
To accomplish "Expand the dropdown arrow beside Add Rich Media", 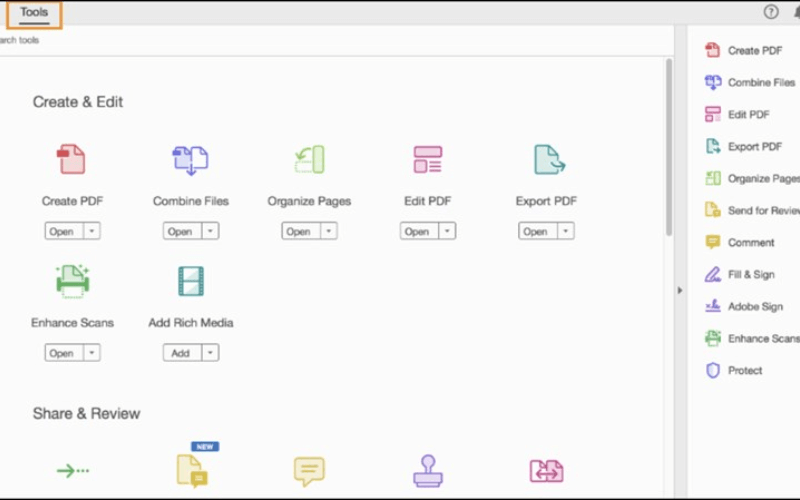I will [x=210, y=353].
